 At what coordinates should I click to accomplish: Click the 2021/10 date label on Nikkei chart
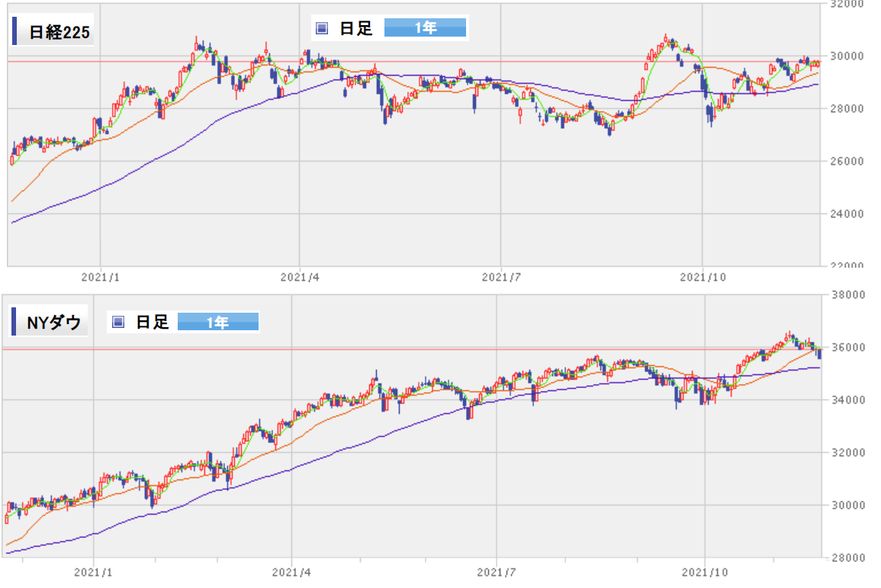(x=703, y=277)
